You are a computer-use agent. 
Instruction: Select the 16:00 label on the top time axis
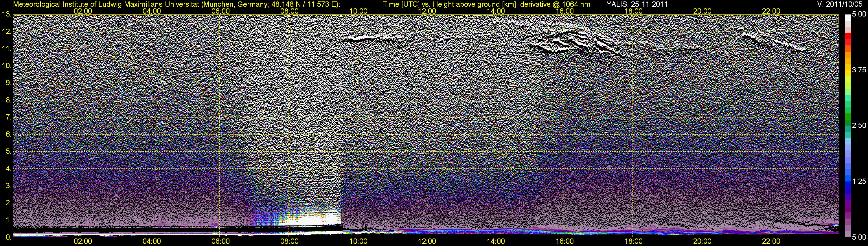tap(565, 11)
